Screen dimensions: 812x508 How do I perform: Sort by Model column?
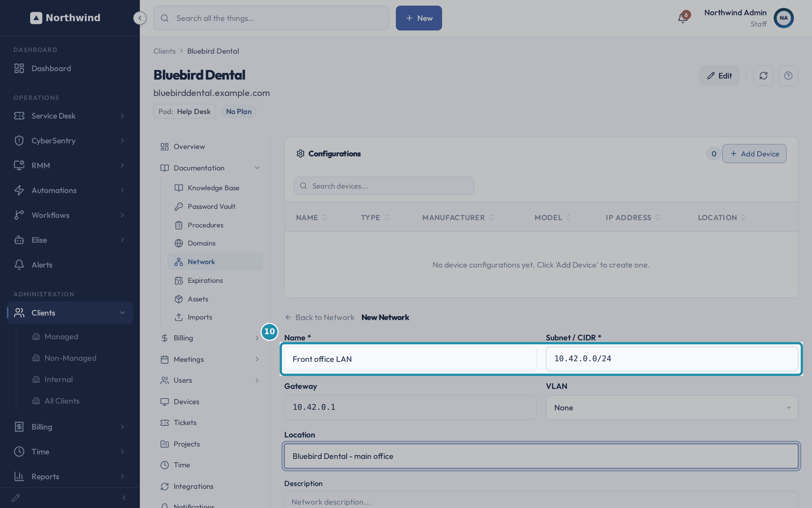click(x=553, y=217)
